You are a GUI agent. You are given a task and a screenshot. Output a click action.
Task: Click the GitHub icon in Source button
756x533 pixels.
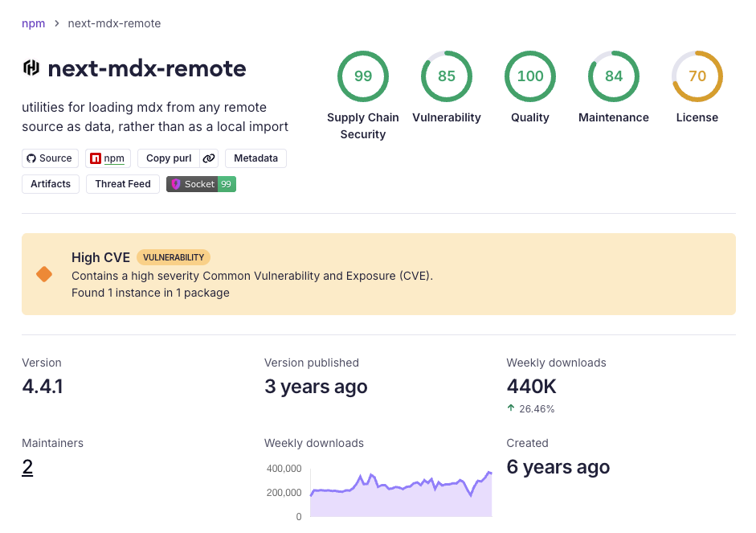coord(31,158)
